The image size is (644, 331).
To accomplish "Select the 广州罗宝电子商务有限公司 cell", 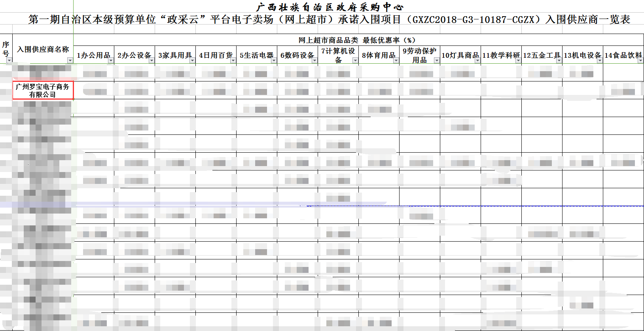I will (43, 91).
